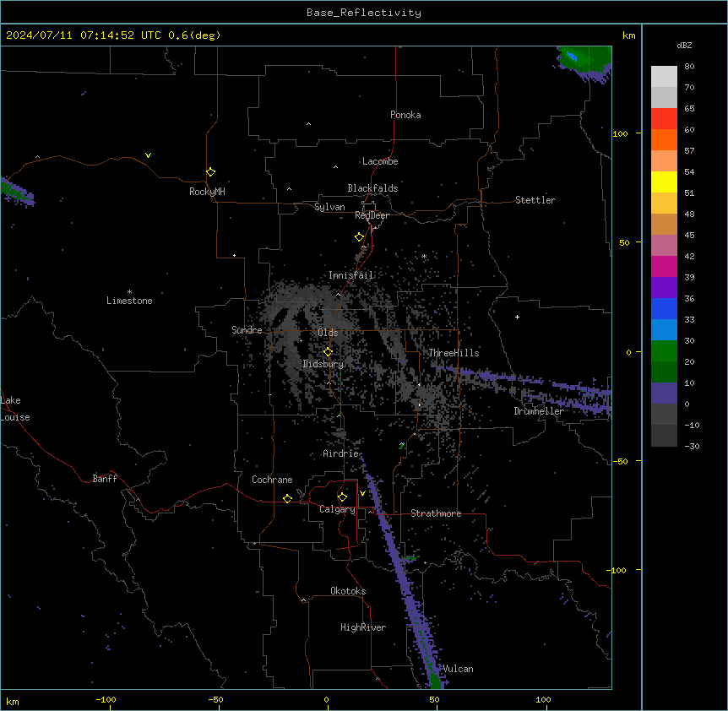This screenshot has width=728, height=711.
Task: Select the km unit label at bottom left
Action: [12, 701]
